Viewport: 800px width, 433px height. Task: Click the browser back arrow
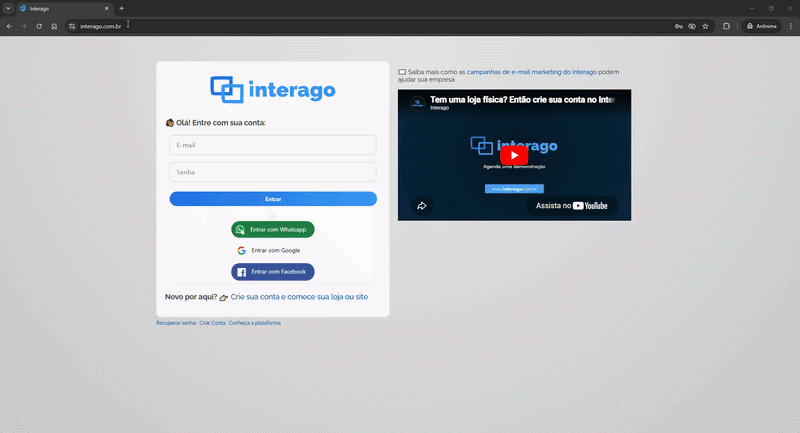coord(9,26)
